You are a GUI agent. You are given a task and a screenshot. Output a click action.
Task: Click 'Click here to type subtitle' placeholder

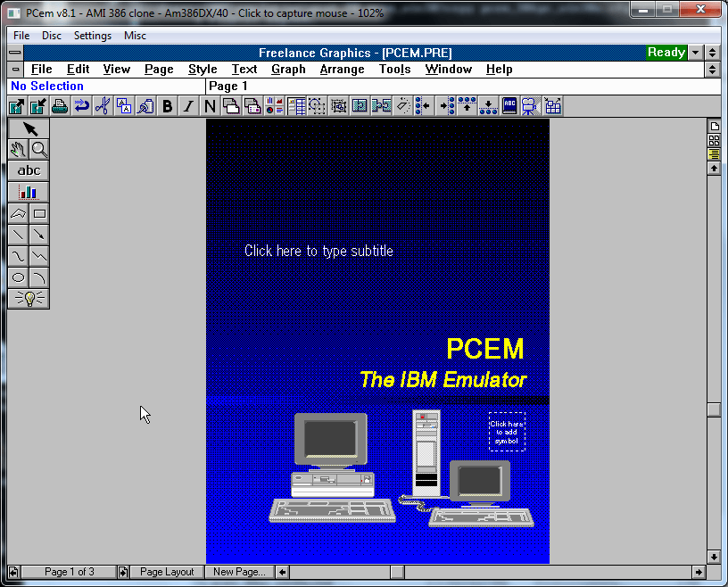point(318,251)
